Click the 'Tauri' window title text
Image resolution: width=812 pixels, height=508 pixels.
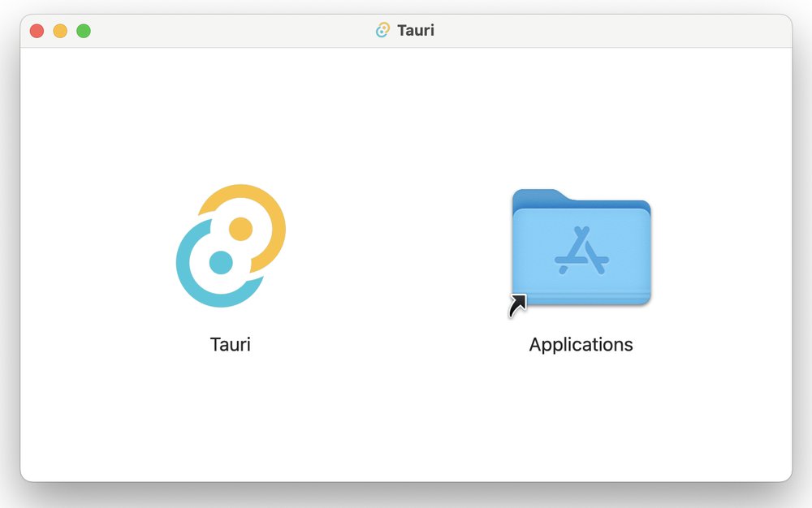(416, 30)
